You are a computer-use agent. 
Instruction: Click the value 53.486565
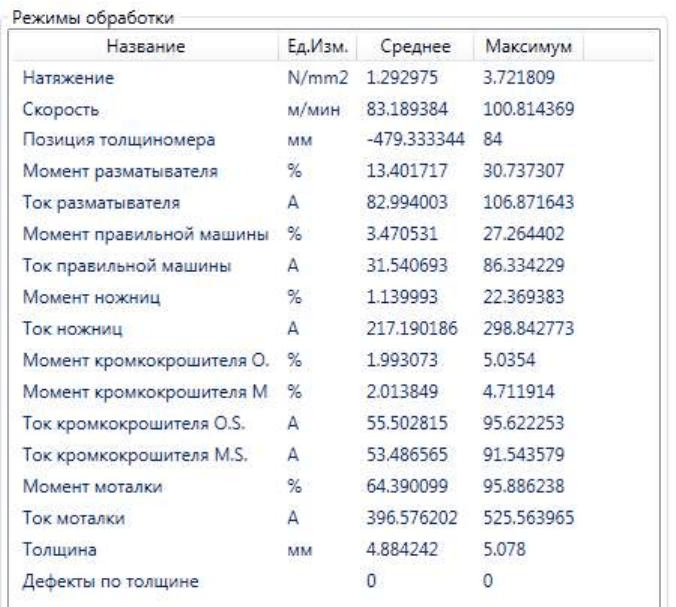tap(407, 454)
